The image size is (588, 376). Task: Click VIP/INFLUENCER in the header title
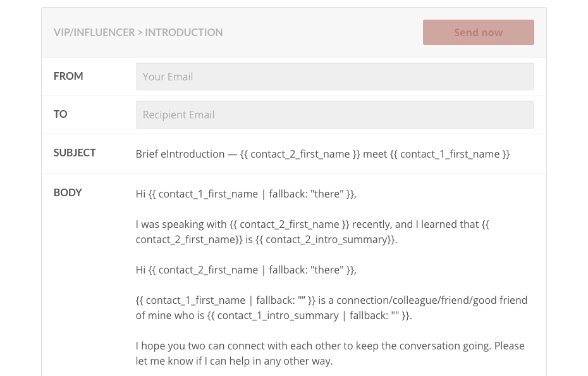94,32
